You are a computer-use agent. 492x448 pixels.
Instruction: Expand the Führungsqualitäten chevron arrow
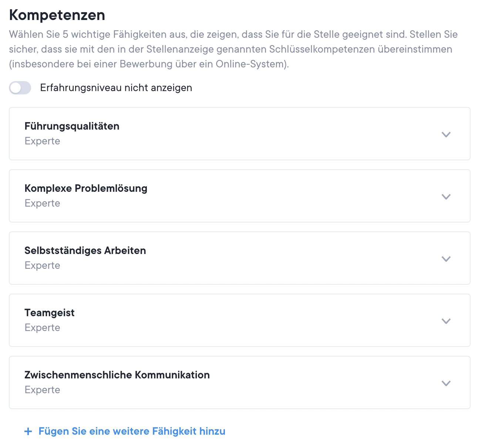tap(446, 134)
